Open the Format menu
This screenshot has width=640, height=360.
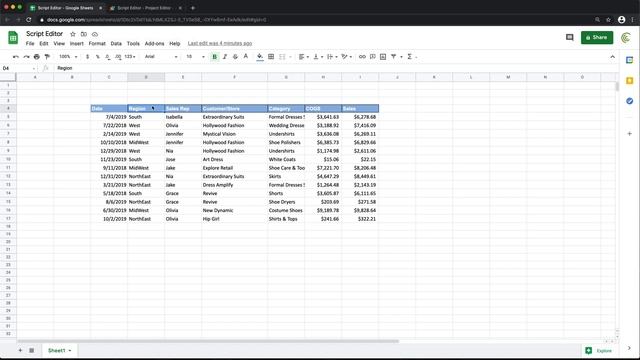(97, 43)
